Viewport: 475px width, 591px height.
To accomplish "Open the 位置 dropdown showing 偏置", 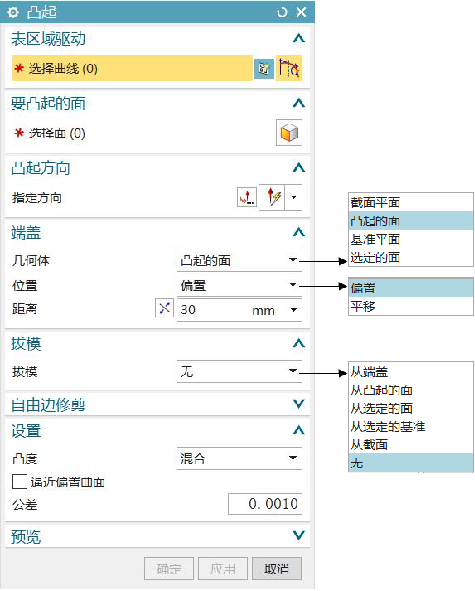I will (239, 285).
